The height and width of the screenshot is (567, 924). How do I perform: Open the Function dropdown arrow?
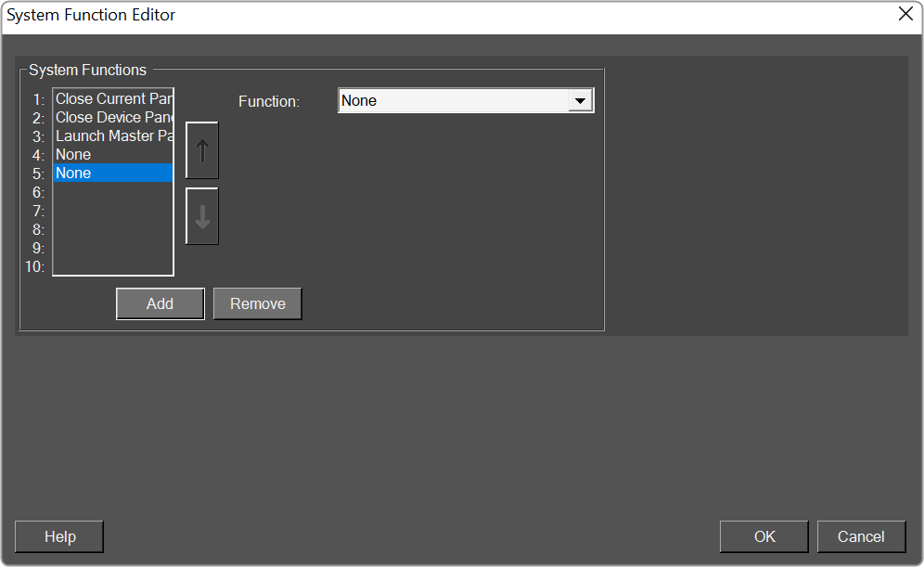(580, 101)
